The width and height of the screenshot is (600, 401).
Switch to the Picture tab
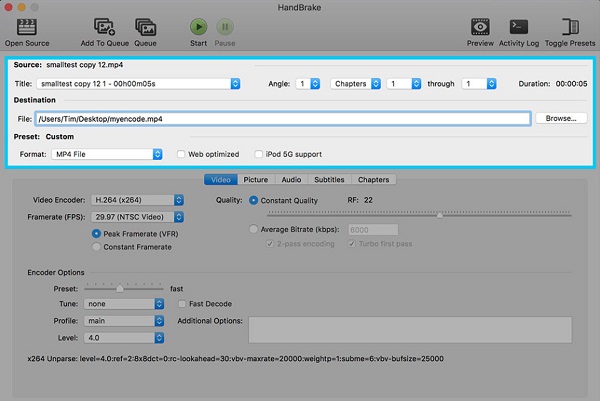pos(256,179)
